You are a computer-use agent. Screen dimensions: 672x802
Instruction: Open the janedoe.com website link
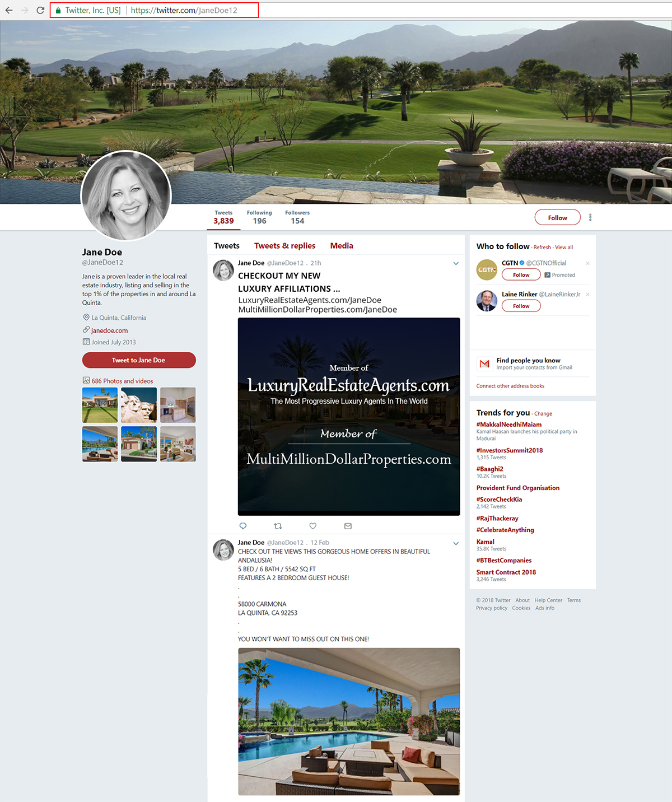coord(109,330)
